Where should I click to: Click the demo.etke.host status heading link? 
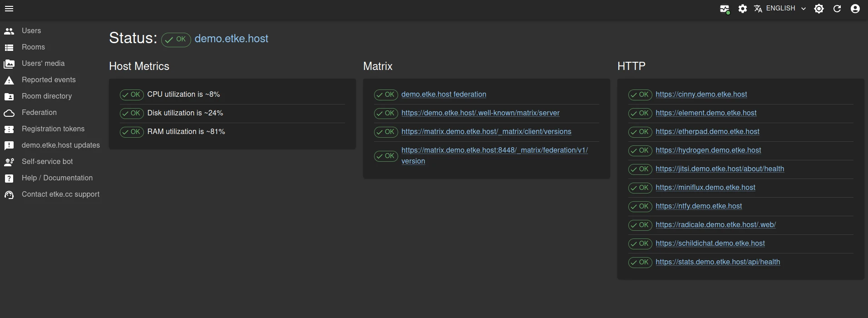point(231,39)
